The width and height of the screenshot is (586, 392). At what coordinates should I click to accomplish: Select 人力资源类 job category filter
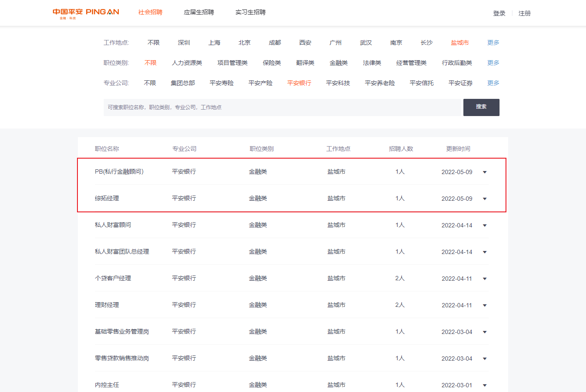(x=187, y=63)
